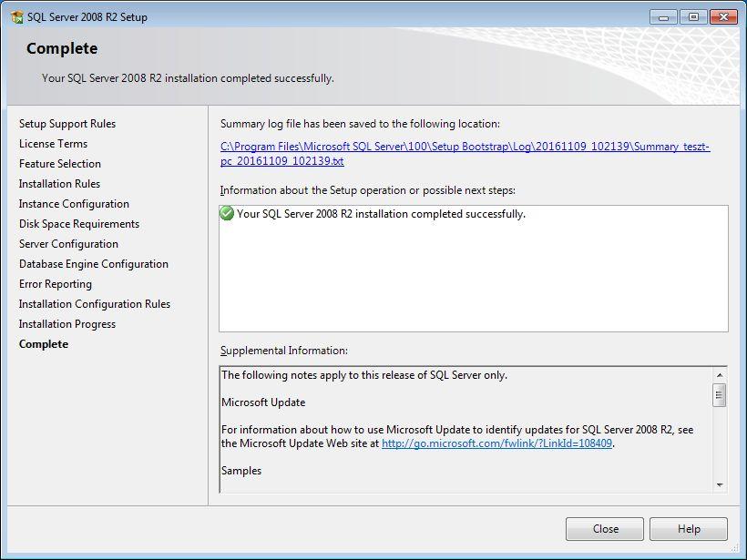Click the scroll up arrow in Supplemental Information

pyautogui.click(x=720, y=375)
